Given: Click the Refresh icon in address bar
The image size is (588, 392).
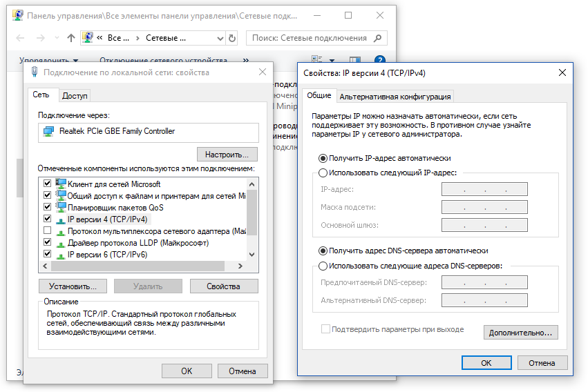Looking at the screenshot, I should click(x=231, y=39).
